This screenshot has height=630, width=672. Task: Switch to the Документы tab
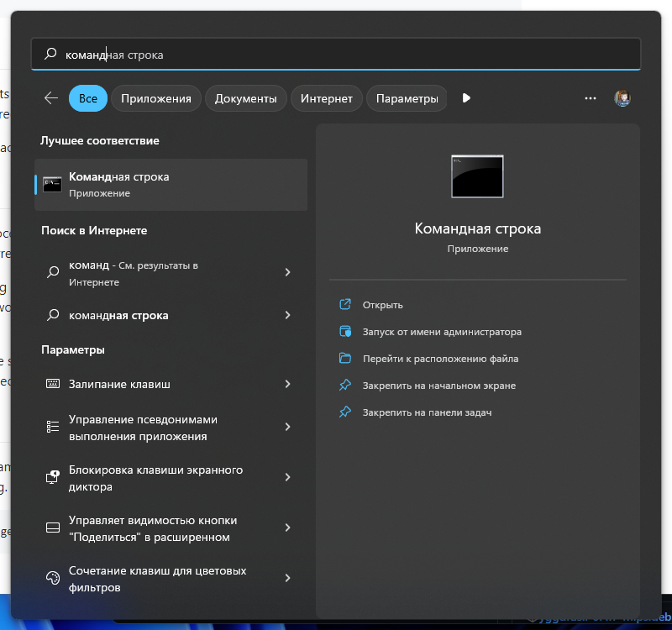tap(246, 97)
